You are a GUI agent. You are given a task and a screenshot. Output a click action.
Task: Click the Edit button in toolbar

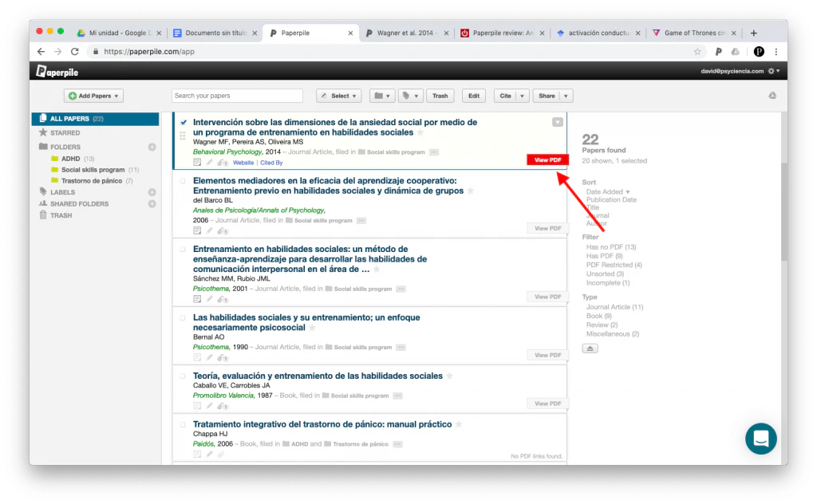[x=474, y=96]
